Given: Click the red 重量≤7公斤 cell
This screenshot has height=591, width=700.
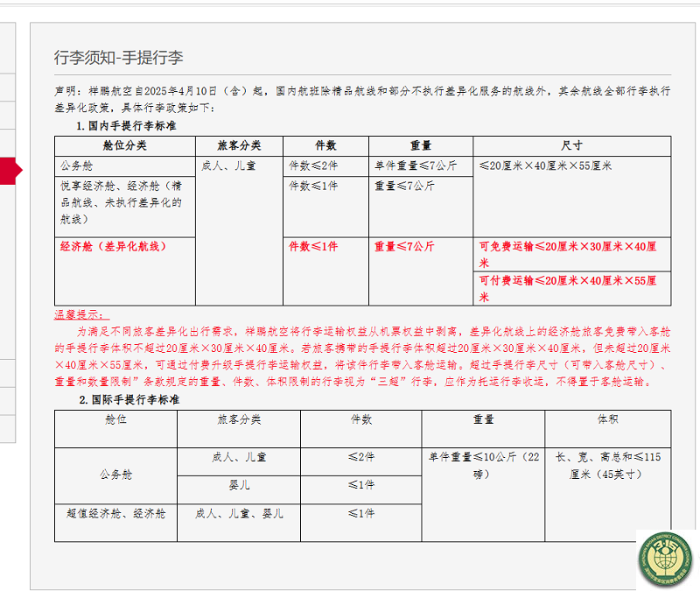Looking at the screenshot, I should coord(421,271).
